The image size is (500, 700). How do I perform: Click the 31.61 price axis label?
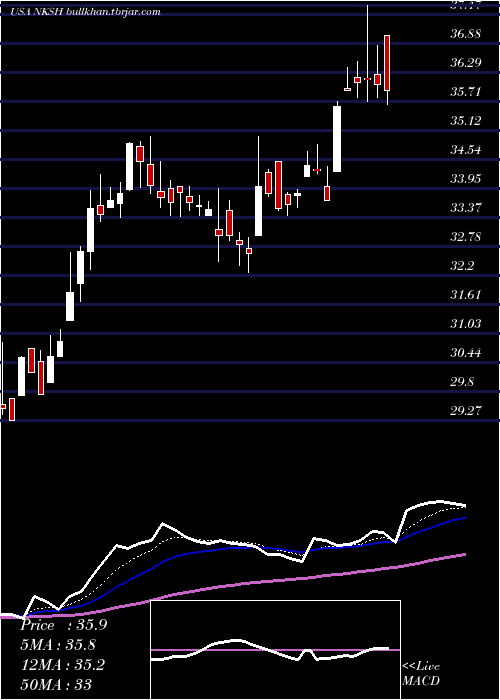point(466,295)
